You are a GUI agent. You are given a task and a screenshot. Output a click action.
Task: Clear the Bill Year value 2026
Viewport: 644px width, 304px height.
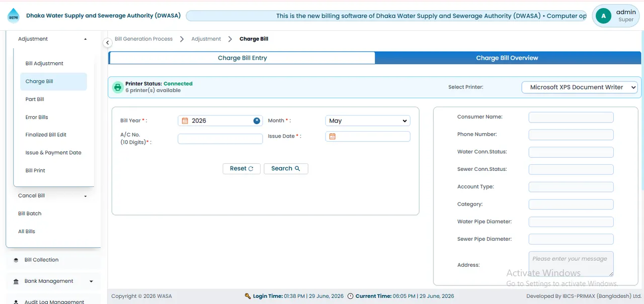257,121
